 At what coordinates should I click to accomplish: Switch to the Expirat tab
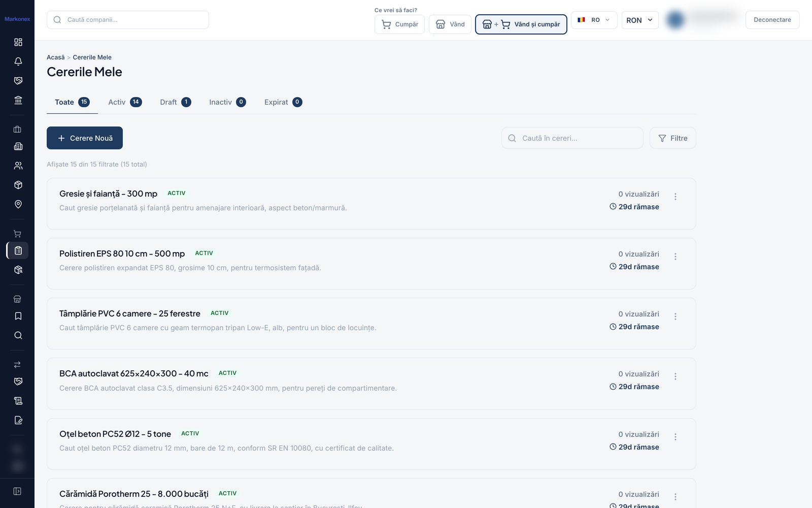283,102
